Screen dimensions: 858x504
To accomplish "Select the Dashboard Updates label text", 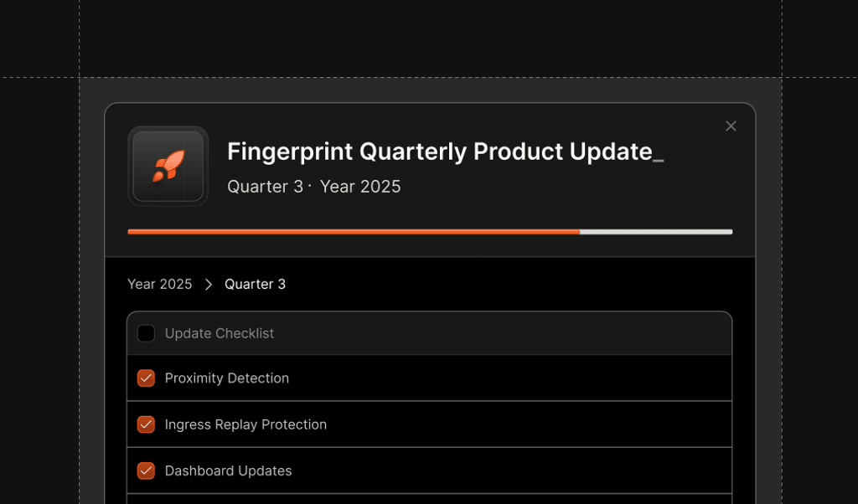I will coord(229,471).
